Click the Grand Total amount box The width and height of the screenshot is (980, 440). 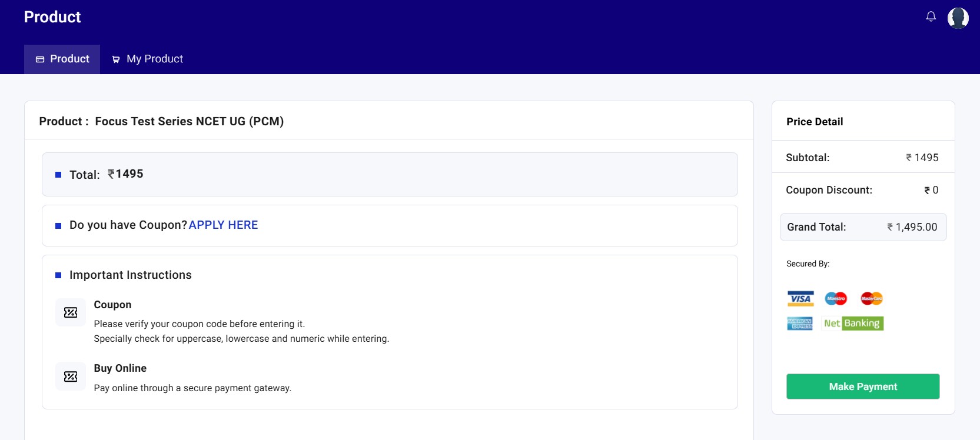click(863, 227)
